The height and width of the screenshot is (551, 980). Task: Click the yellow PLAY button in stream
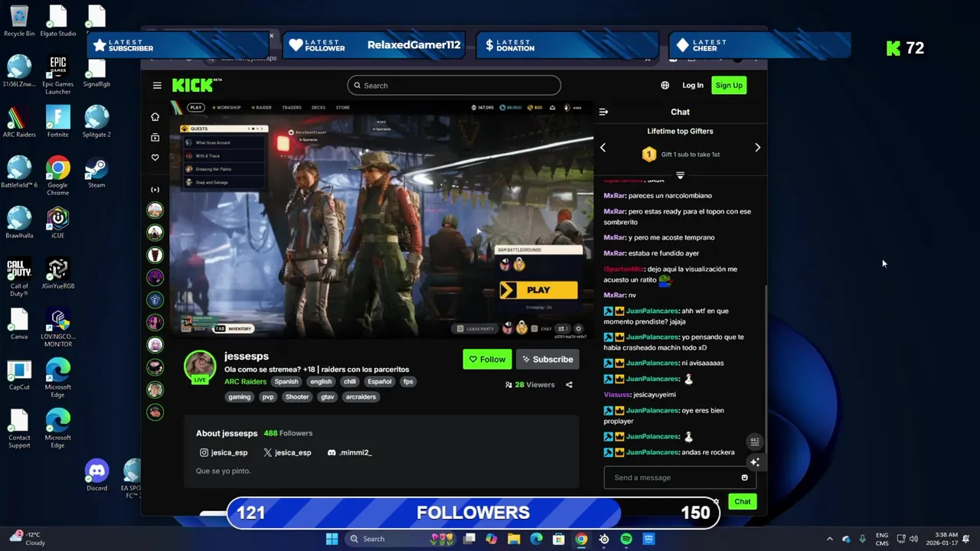(x=538, y=290)
